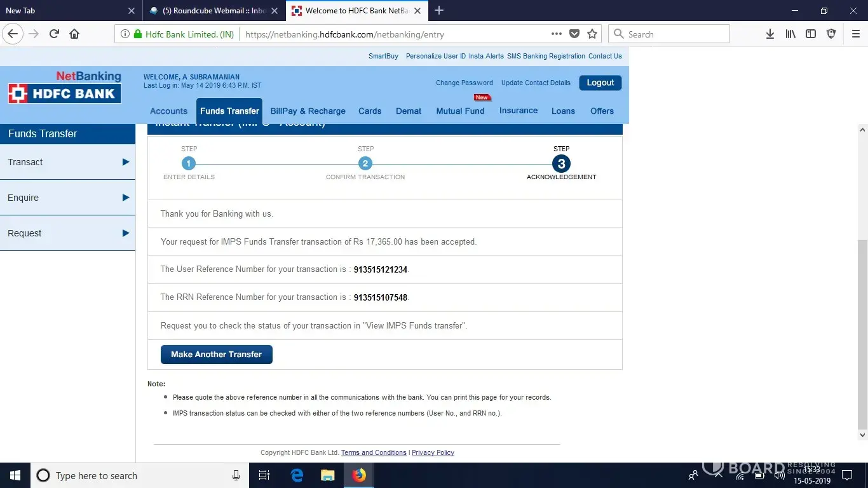
Task: Open the Cards menu
Action: coord(370,111)
